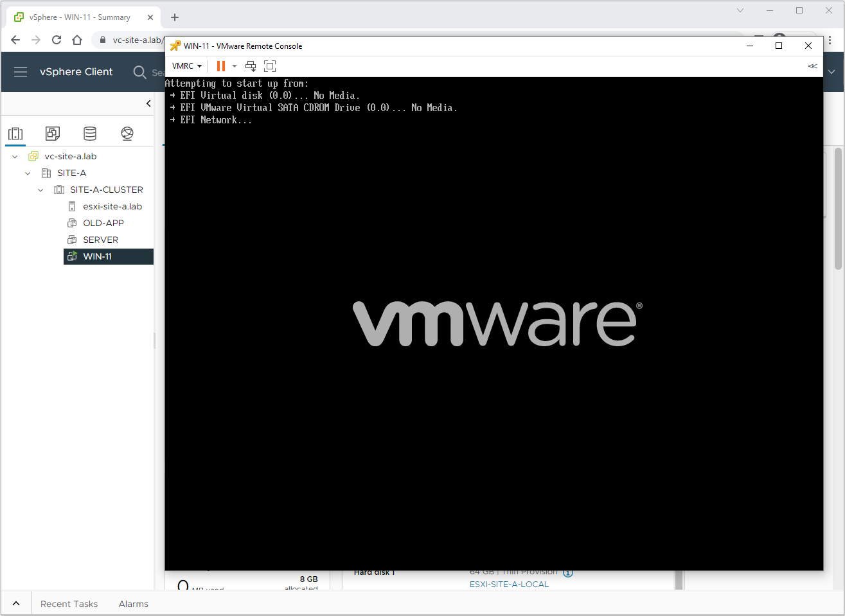Open the vSphere header user dropdown chevron
This screenshot has width=845, height=616.
[x=832, y=72]
